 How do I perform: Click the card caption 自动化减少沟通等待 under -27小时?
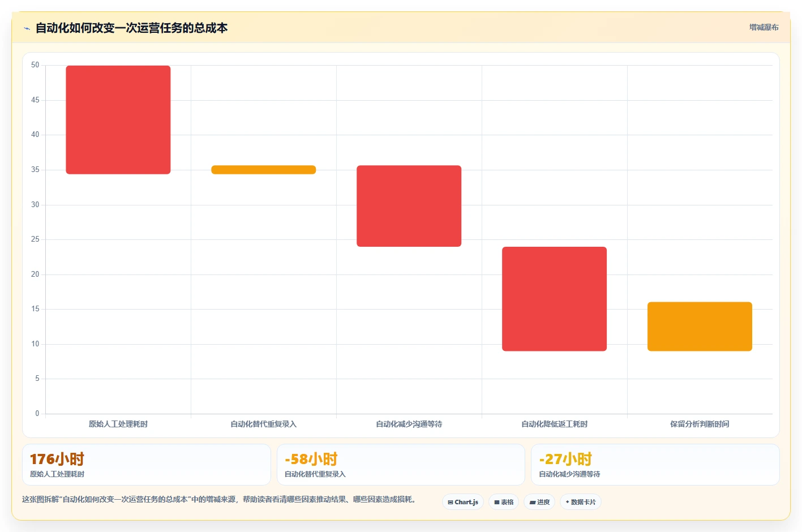click(569, 474)
